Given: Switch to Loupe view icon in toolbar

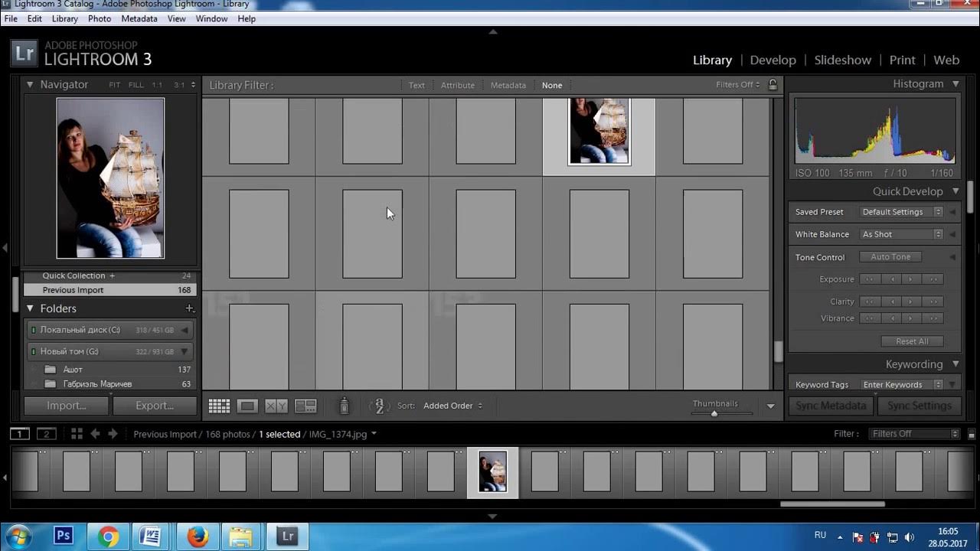Looking at the screenshot, I should point(247,406).
